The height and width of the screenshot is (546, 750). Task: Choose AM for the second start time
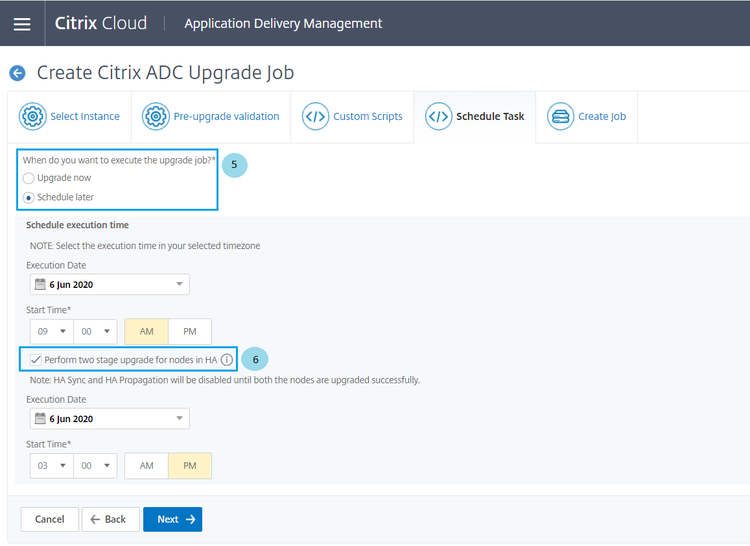(x=146, y=466)
